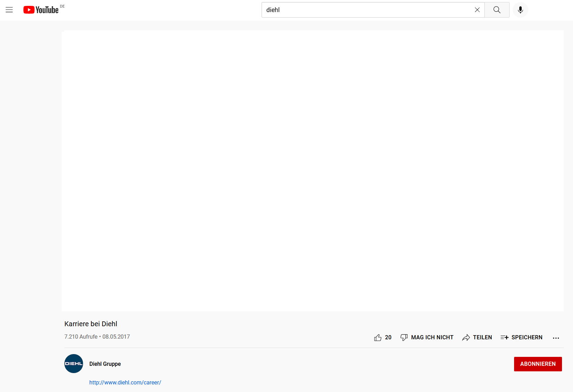Click the 7.210 Aufrufe view count
The width and height of the screenshot is (573, 392).
(81, 337)
